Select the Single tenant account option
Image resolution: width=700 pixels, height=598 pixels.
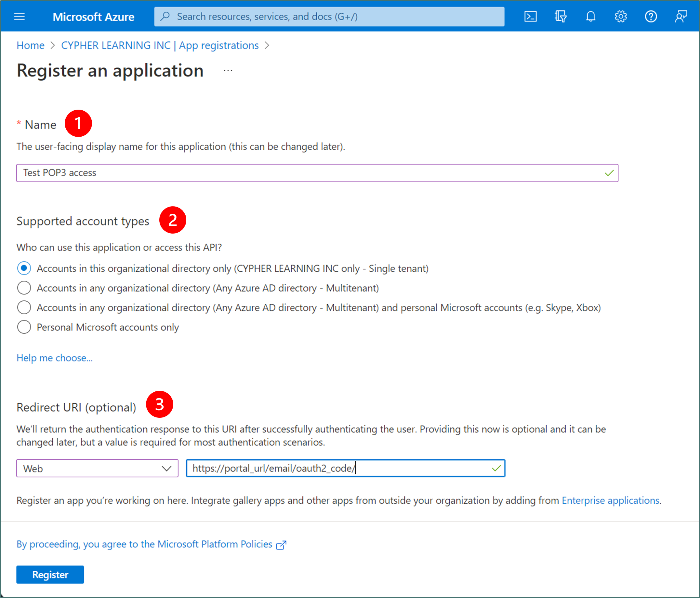click(x=24, y=268)
